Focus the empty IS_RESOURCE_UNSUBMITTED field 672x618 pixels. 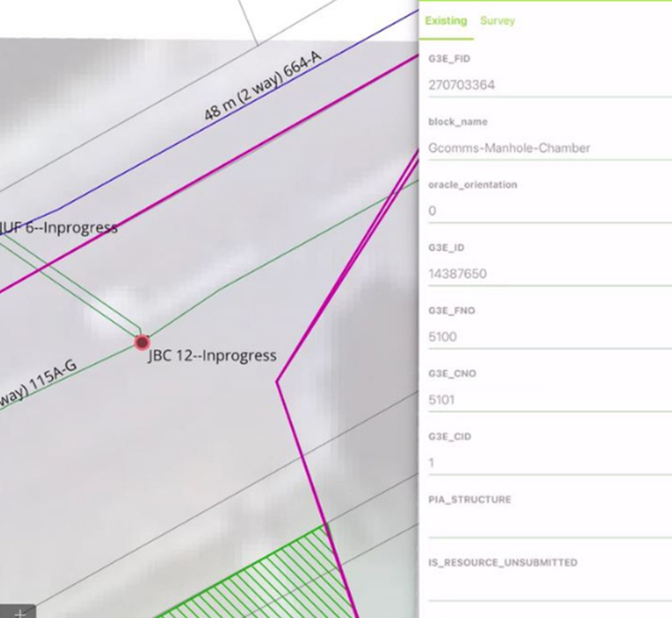(x=543, y=586)
